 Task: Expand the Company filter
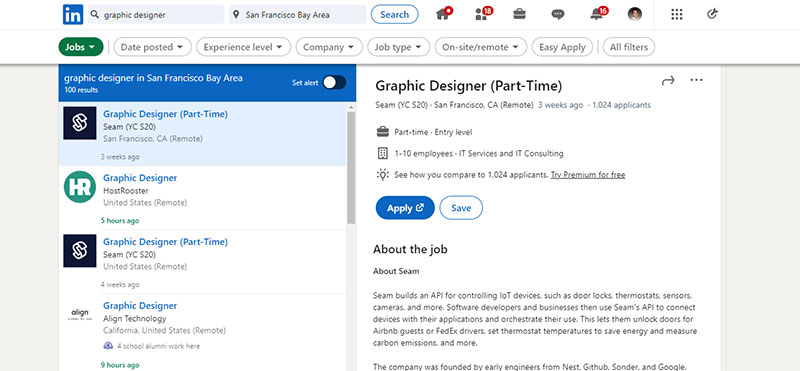(329, 47)
